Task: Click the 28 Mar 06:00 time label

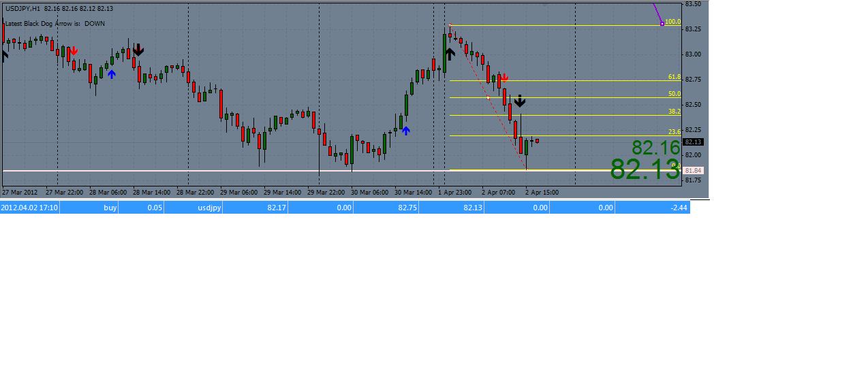Action: 108,193
